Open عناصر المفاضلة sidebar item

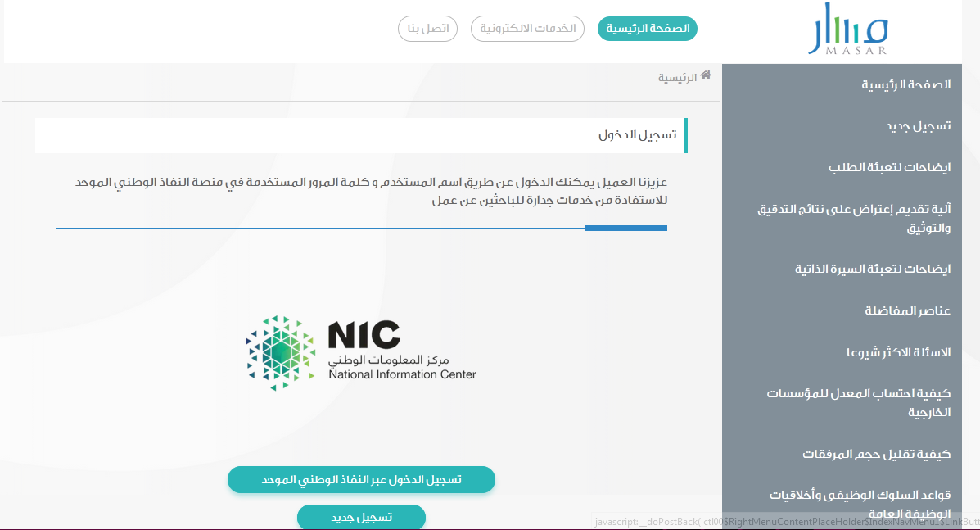907,310
